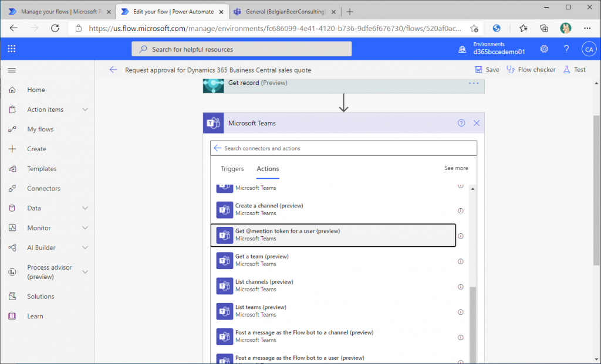This screenshot has width=601, height=364.
Task: Click the browser Back arrow
Action: [x=14, y=28]
